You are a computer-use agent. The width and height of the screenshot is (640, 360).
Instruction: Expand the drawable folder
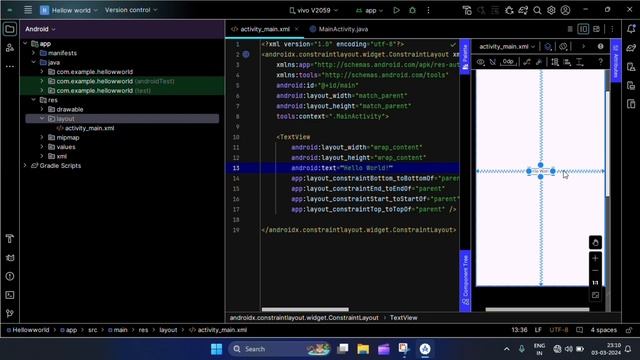pos(42,109)
